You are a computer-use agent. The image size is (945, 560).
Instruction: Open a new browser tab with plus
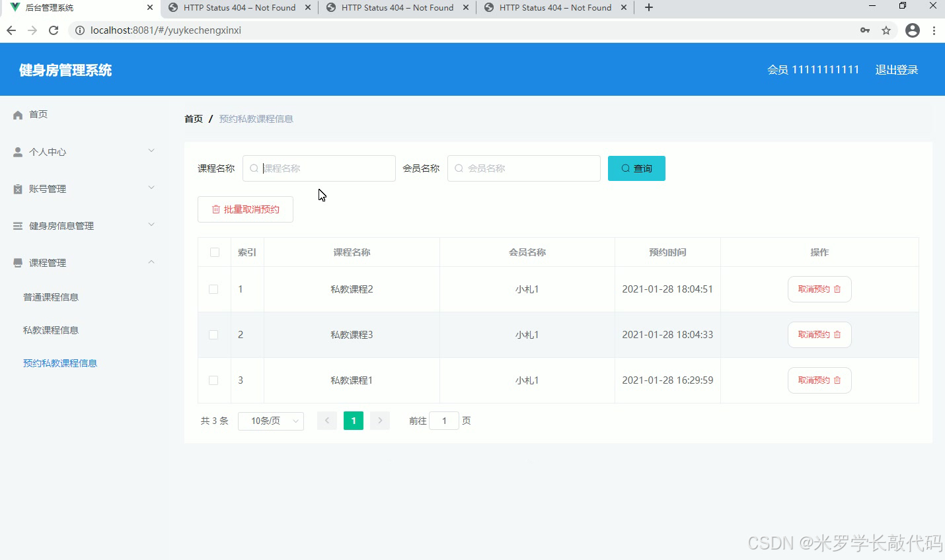(649, 7)
